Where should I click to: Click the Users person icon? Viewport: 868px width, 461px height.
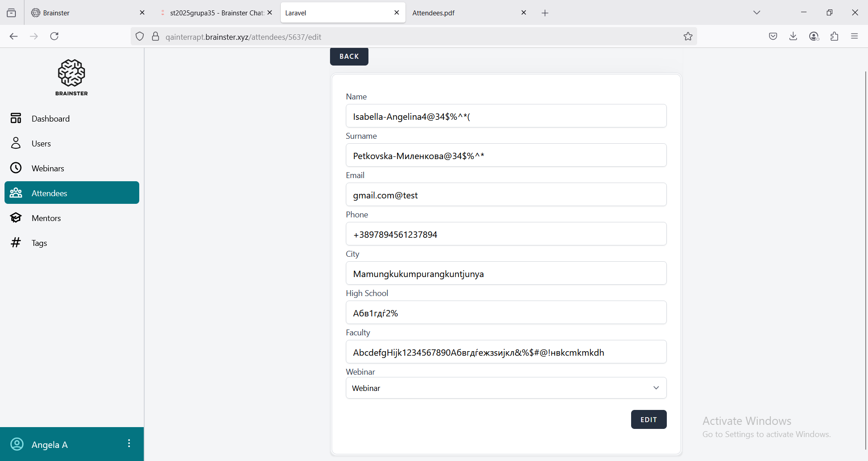pyautogui.click(x=16, y=143)
